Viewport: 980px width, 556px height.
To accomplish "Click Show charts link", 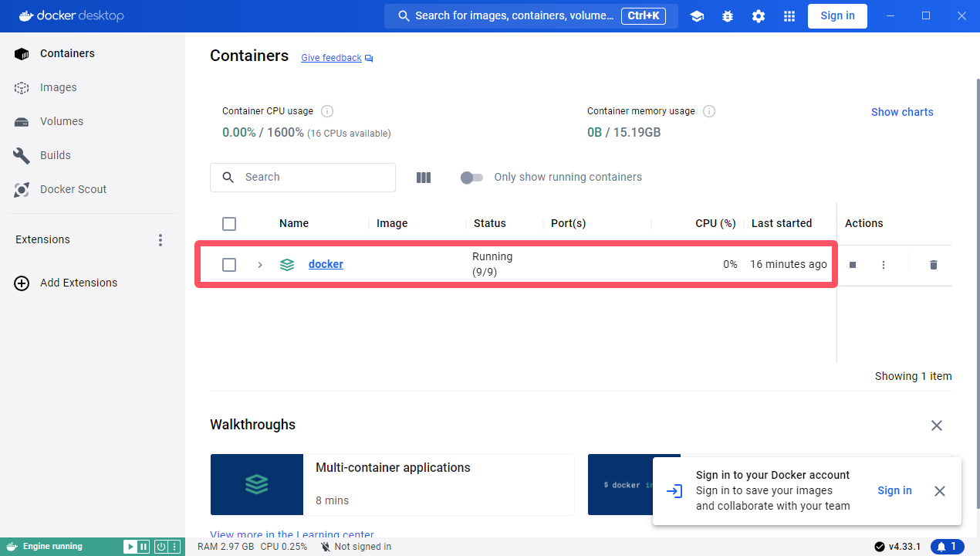I will pyautogui.click(x=902, y=112).
